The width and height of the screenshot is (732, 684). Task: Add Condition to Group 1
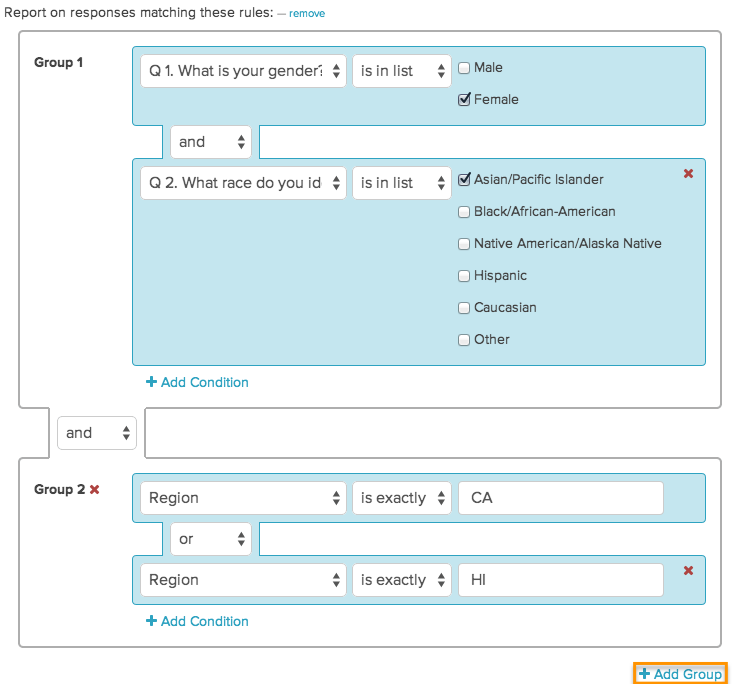pos(197,382)
